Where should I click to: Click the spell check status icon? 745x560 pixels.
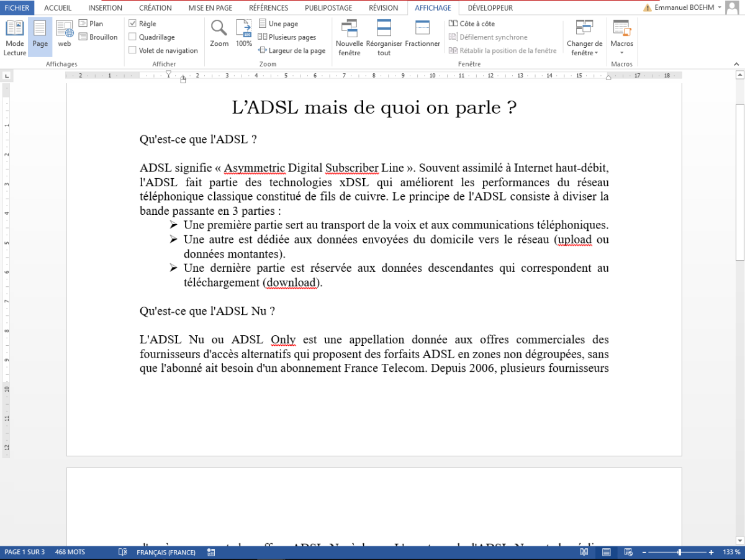(x=123, y=552)
